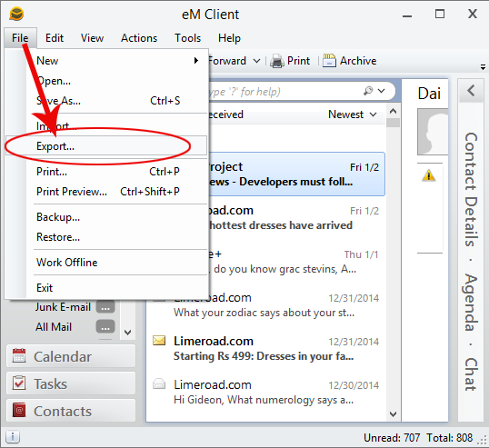Click unread envelope icon beside Limeroad.com

tap(159, 341)
